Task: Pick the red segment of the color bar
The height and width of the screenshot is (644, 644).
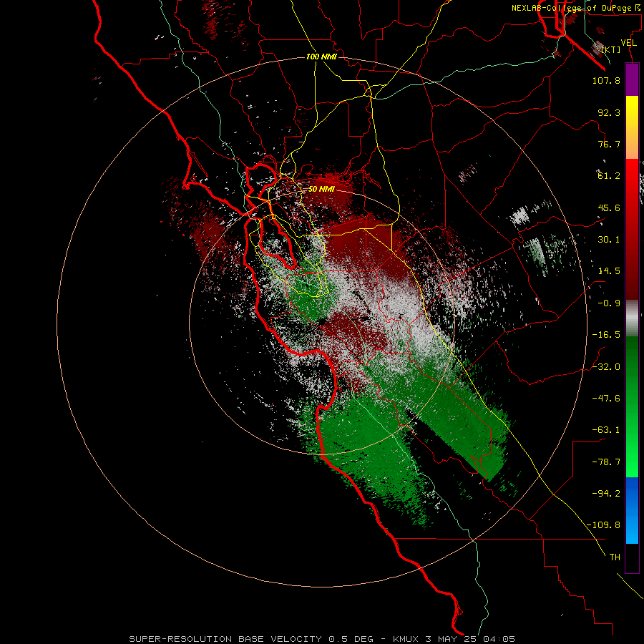Action: pyautogui.click(x=632, y=229)
